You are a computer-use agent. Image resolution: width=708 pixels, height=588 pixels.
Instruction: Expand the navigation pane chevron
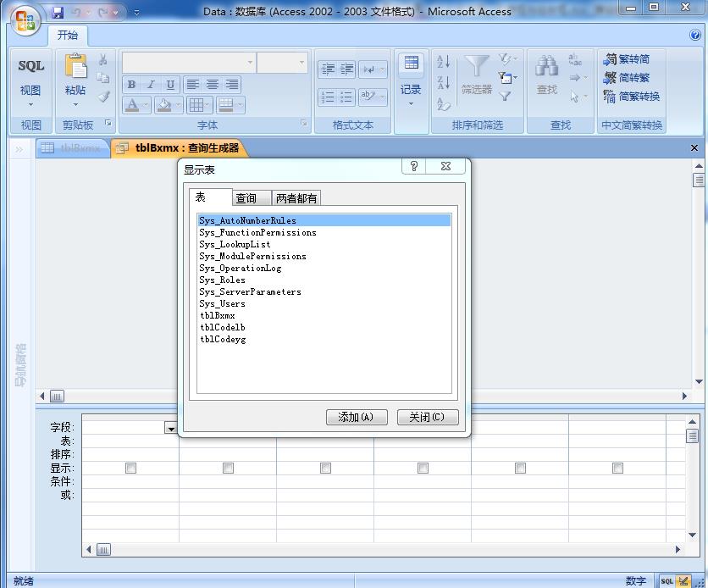tap(19, 149)
